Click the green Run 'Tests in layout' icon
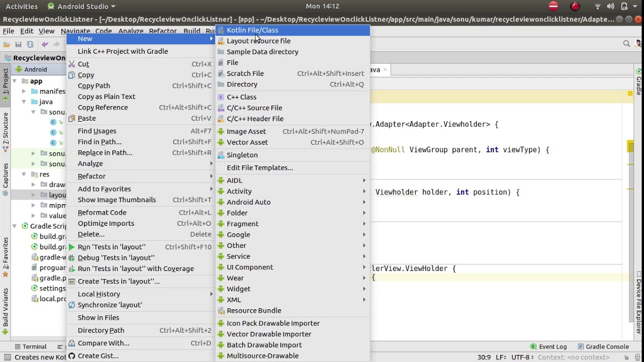 71,247
